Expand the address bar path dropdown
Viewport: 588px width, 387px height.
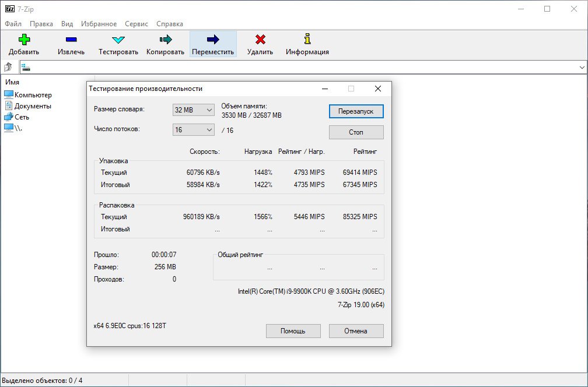coord(582,68)
